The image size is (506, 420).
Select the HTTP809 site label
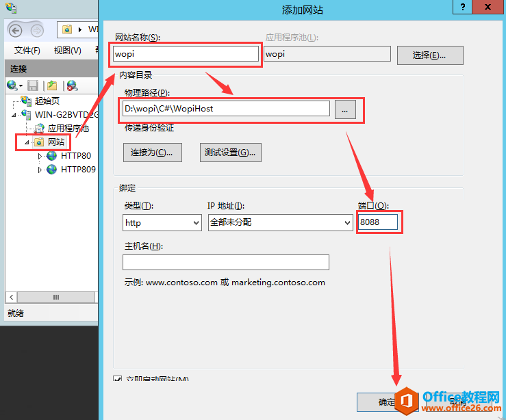coord(79,169)
